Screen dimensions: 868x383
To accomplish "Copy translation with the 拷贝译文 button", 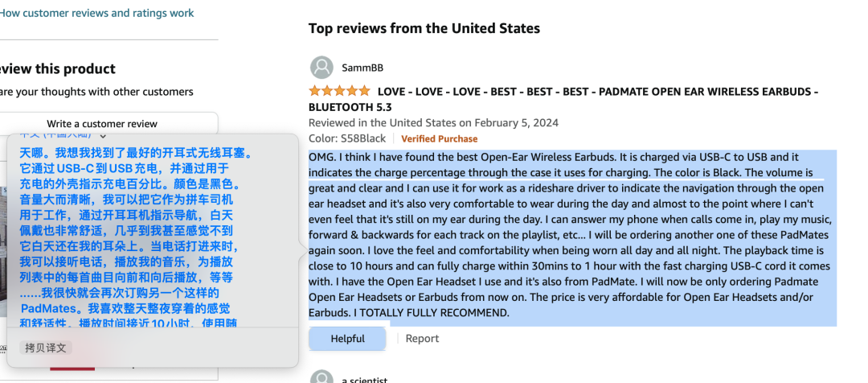I will [x=45, y=348].
